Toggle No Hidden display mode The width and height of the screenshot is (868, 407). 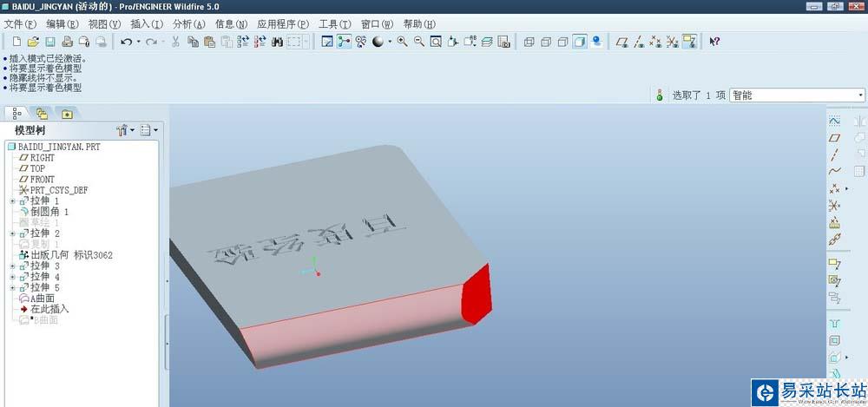point(563,42)
